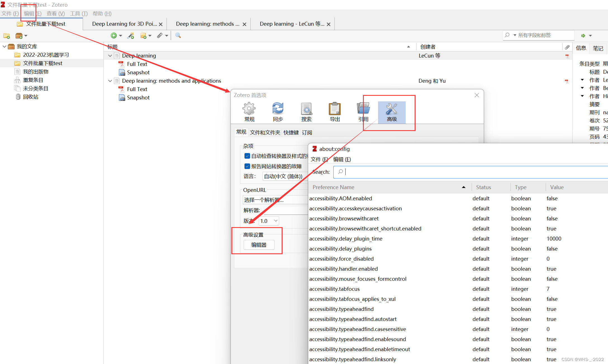Uncheck automatic translator and style updates
608x364 pixels.
[x=247, y=156]
